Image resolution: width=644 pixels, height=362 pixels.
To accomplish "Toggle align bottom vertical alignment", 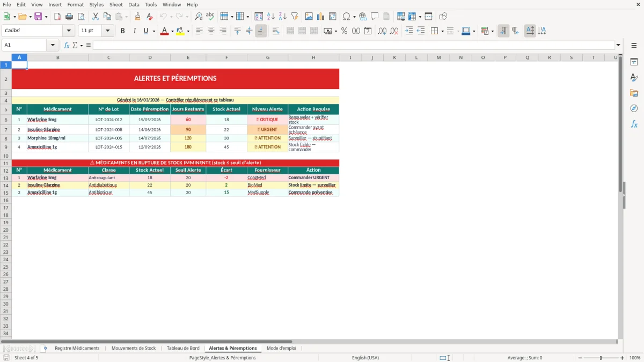I will [261, 31].
